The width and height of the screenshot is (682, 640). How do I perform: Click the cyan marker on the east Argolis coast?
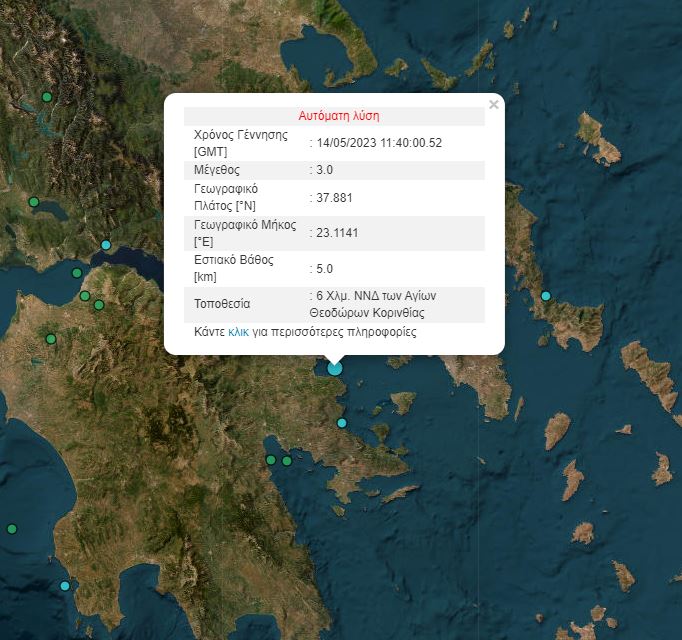[x=342, y=423]
